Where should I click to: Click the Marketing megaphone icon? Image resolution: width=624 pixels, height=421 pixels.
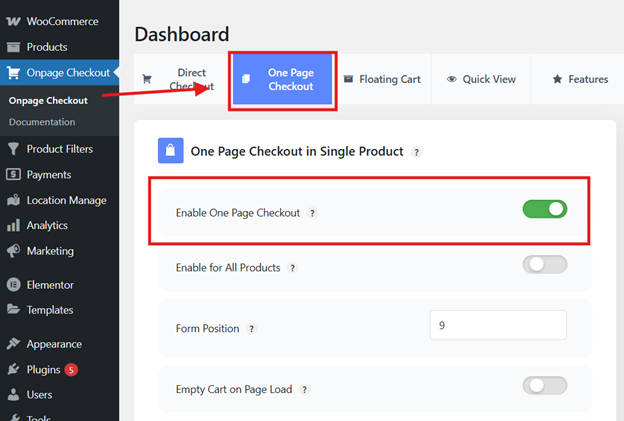point(13,251)
